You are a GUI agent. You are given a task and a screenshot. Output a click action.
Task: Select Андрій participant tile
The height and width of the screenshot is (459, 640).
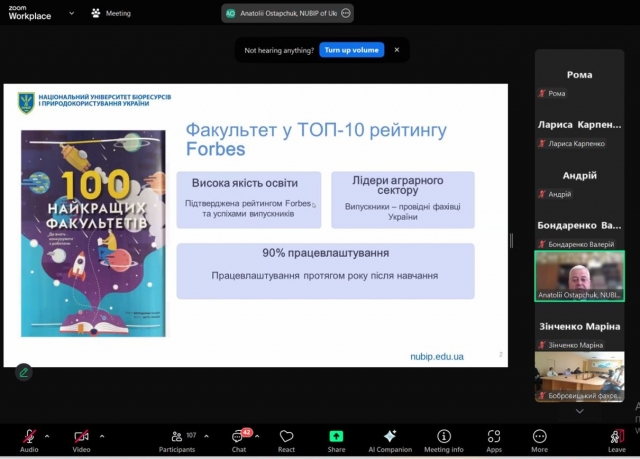[x=580, y=175]
